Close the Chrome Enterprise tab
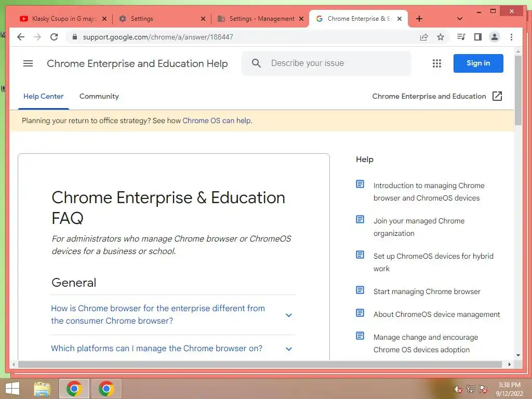532x399 pixels. tap(400, 19)
